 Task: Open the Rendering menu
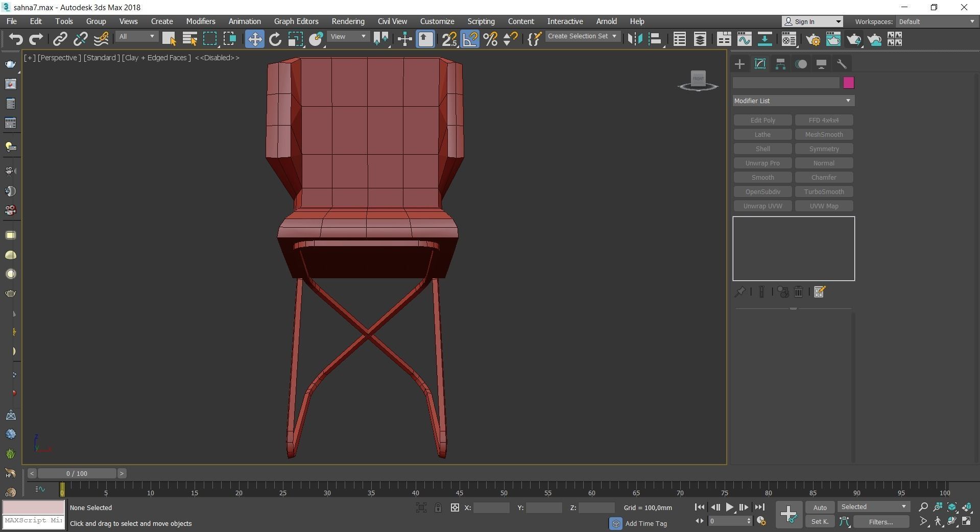click(348, 21)
